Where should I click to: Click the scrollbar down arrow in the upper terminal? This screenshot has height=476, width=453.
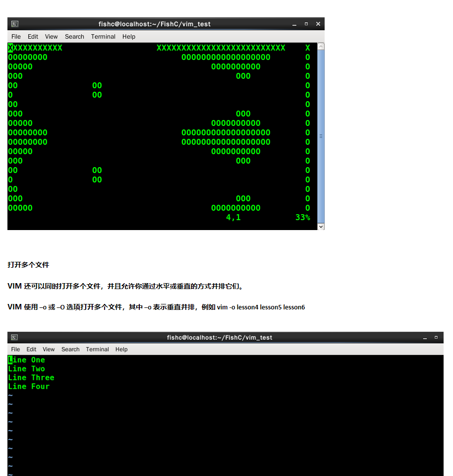321,227
